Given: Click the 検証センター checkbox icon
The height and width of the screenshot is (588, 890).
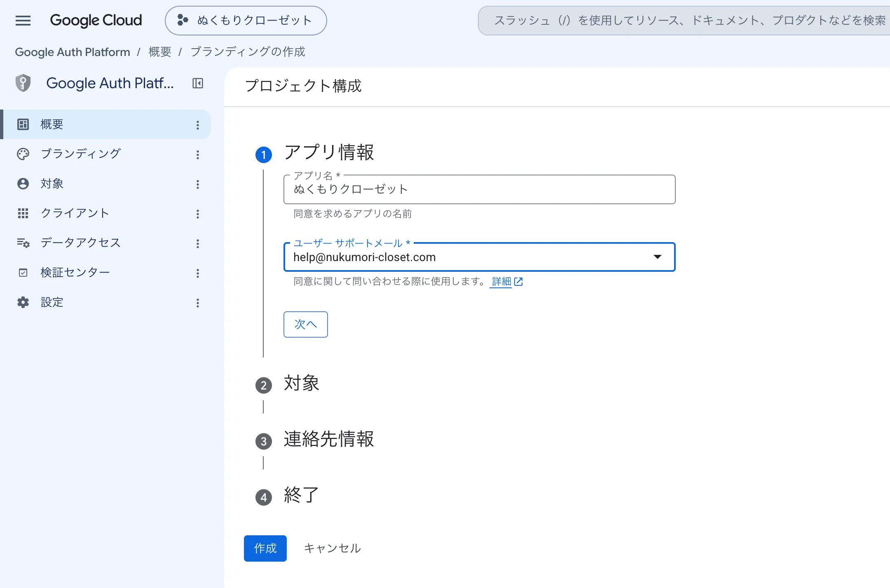Looking at the screenshot, I should 23,273.
